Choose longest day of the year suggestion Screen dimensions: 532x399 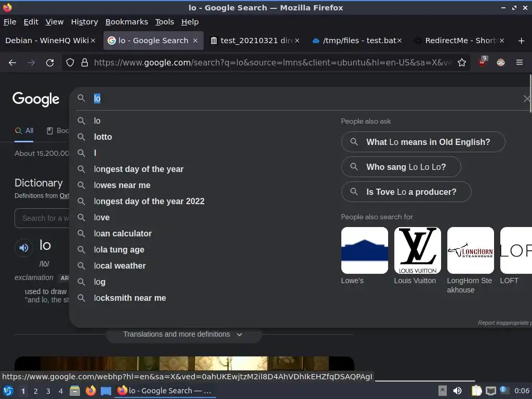point(138,169)
